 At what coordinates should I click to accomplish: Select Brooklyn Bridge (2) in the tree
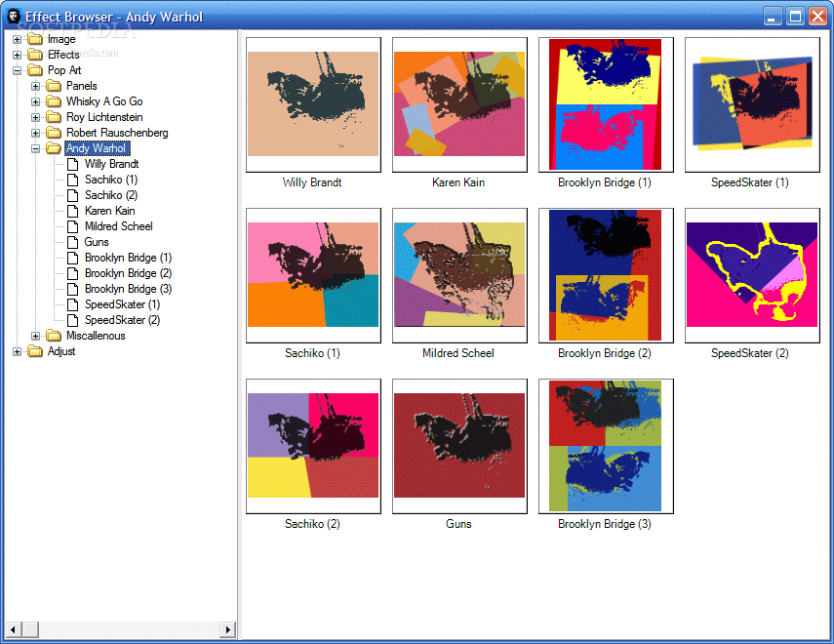pos(128,273)
